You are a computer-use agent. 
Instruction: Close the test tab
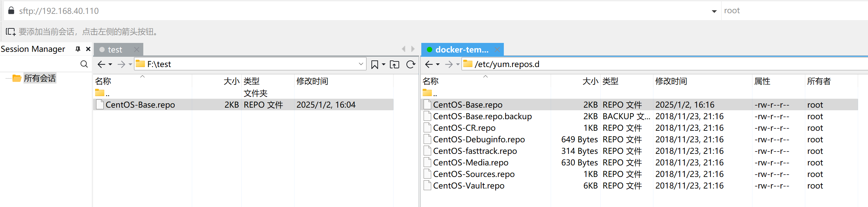pos(136,50)
